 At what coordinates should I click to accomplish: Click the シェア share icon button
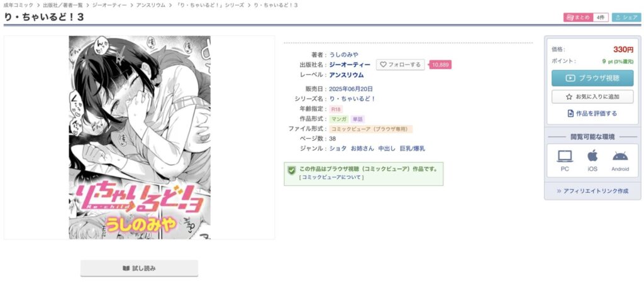pyautogui.click(x=626, y=17)
